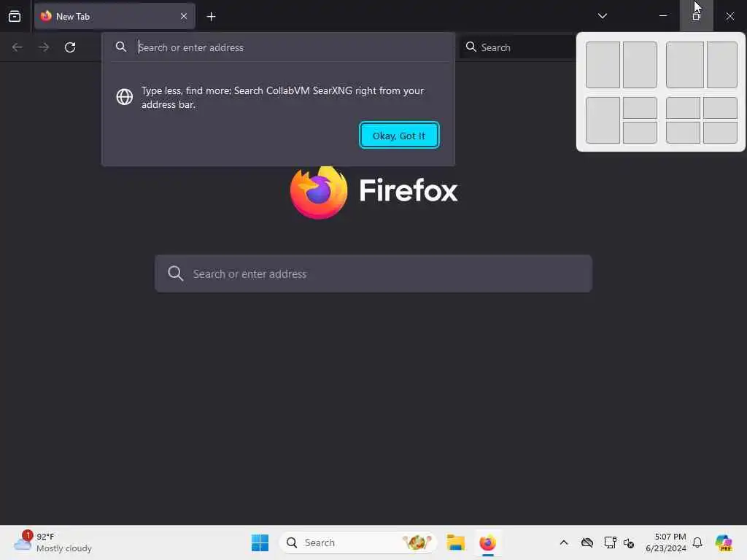
Task: Click the taskbar Search box
Action: coord(357,542)
